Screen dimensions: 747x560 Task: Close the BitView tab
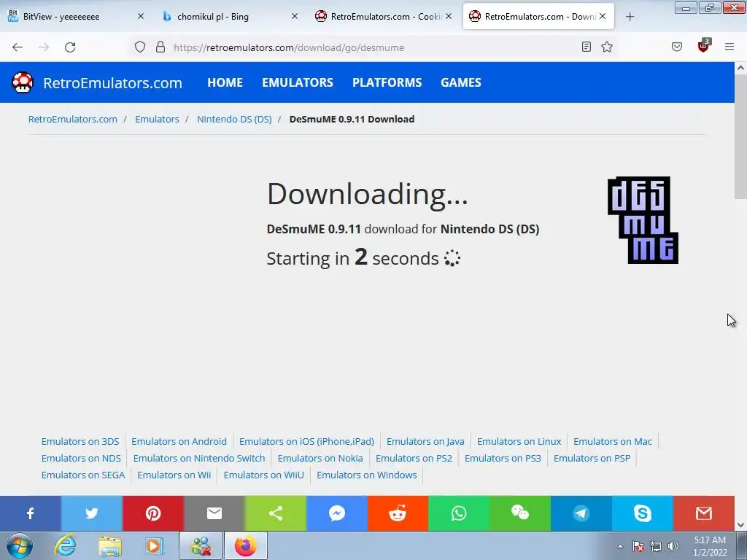point(141,17)
